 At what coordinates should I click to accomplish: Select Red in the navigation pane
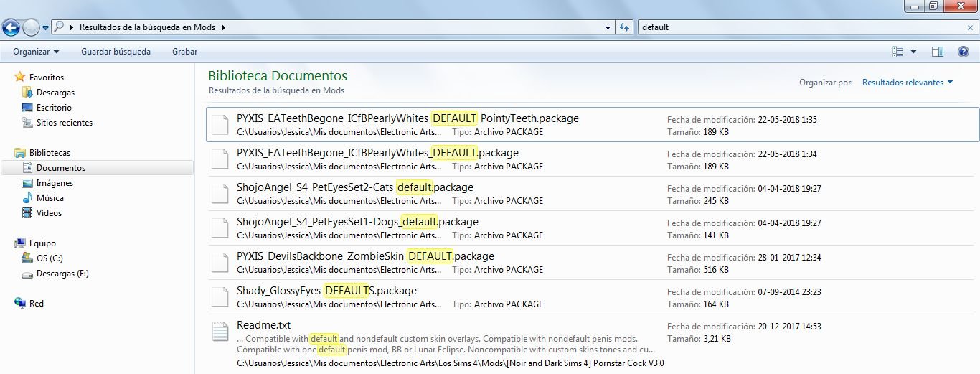37,304
